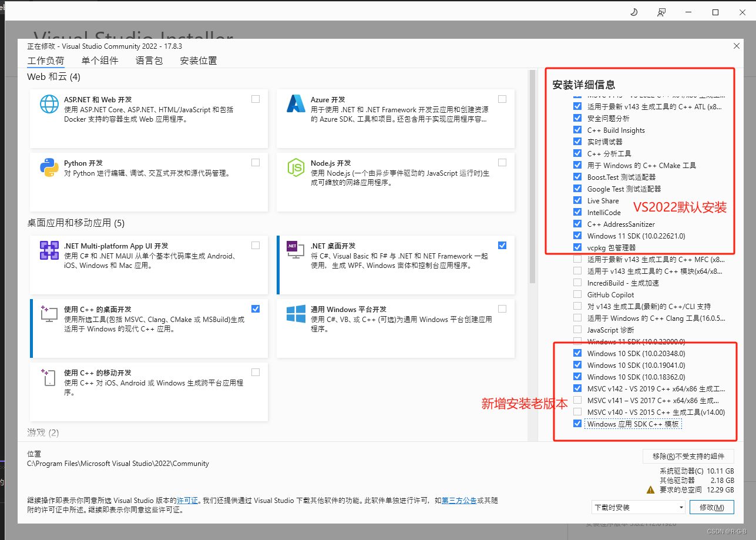This screenshot has width=756, height=540.
Task: Click the ASP.NET globe workload icon
Action: (x=49, y=104)
